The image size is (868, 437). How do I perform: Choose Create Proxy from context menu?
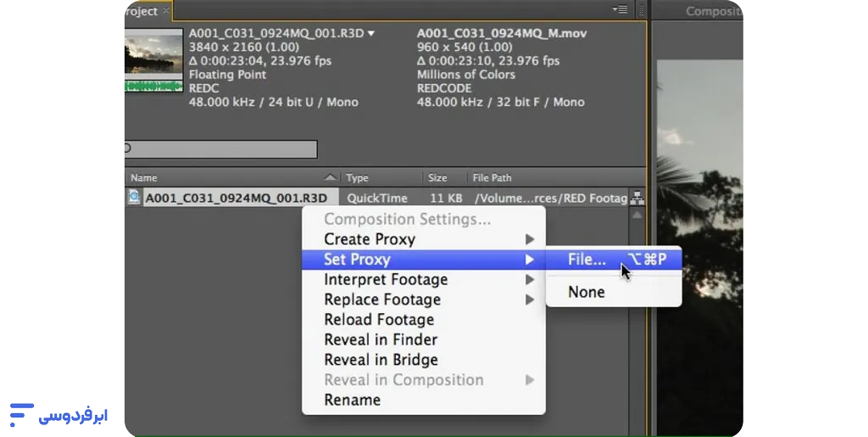(424, 239)
